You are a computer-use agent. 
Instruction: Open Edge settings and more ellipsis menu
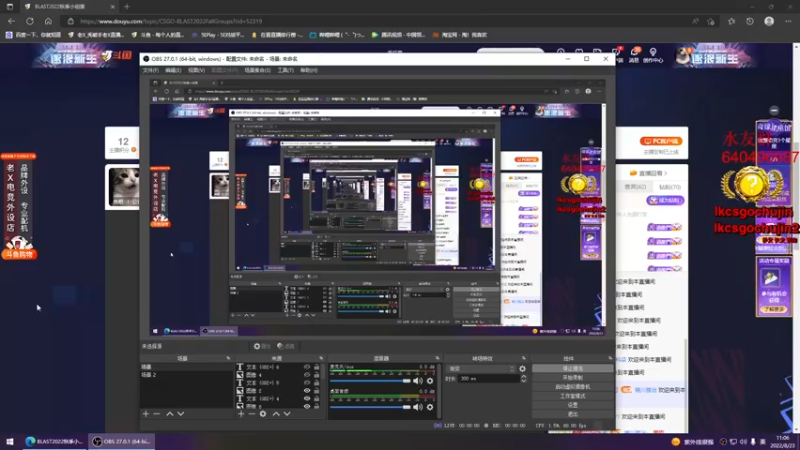(788, 21)
